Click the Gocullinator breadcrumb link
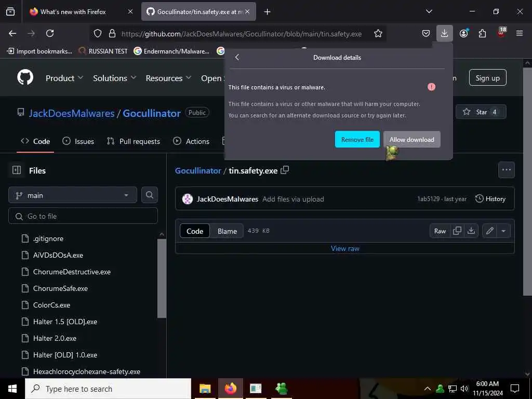 pyautogui.click(x=198, y=170)
